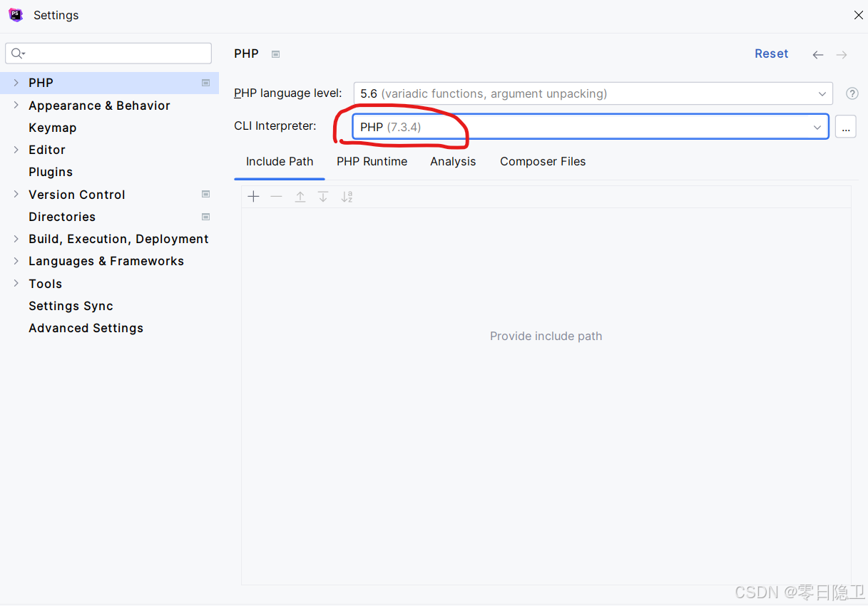Select Directories in settings tree
Image resolution: width=868 pixels, height=606 pixels.
coord(62,217)
